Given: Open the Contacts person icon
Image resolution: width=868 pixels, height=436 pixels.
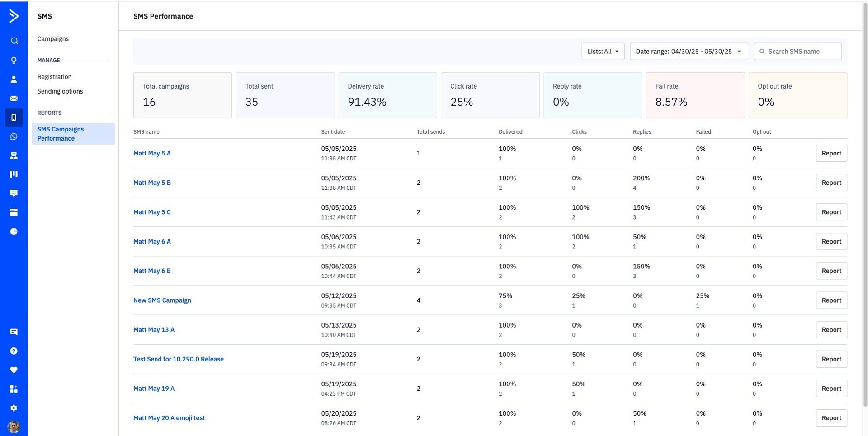Looking at the screenshot, I should click(x=14, y=80).
